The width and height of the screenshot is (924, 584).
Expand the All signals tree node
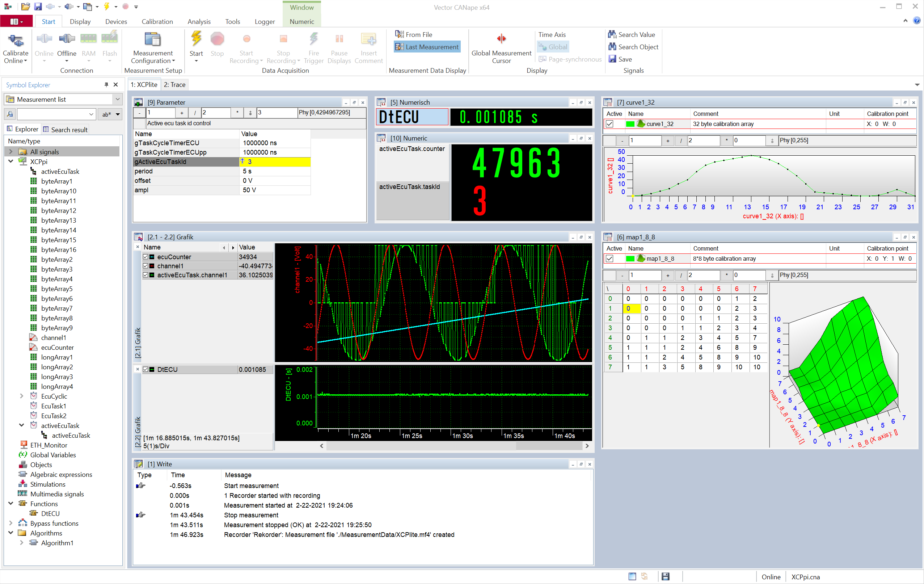pyautogui.click(x=11, y=152)
